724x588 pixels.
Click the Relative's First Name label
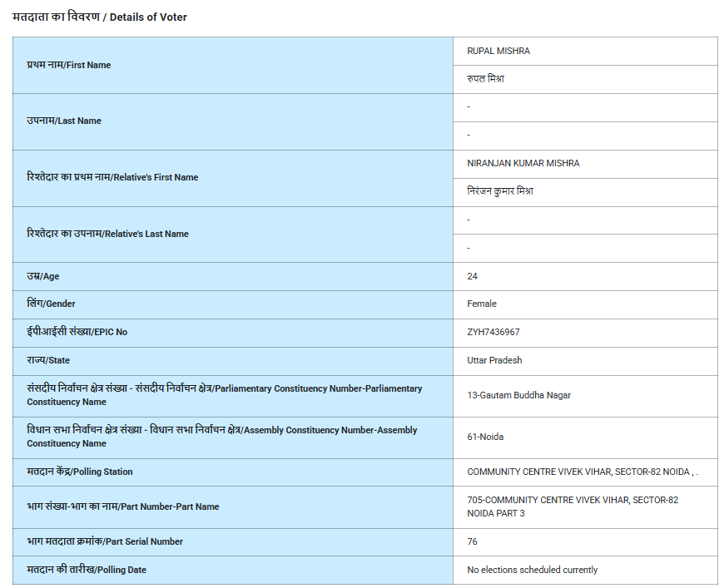point(112,177)
